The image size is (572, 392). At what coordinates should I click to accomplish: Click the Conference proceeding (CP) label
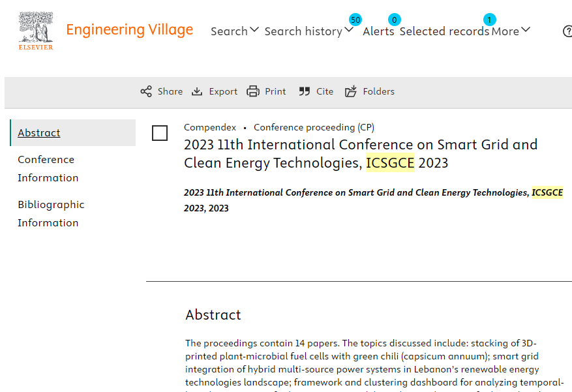coord(314,127)
